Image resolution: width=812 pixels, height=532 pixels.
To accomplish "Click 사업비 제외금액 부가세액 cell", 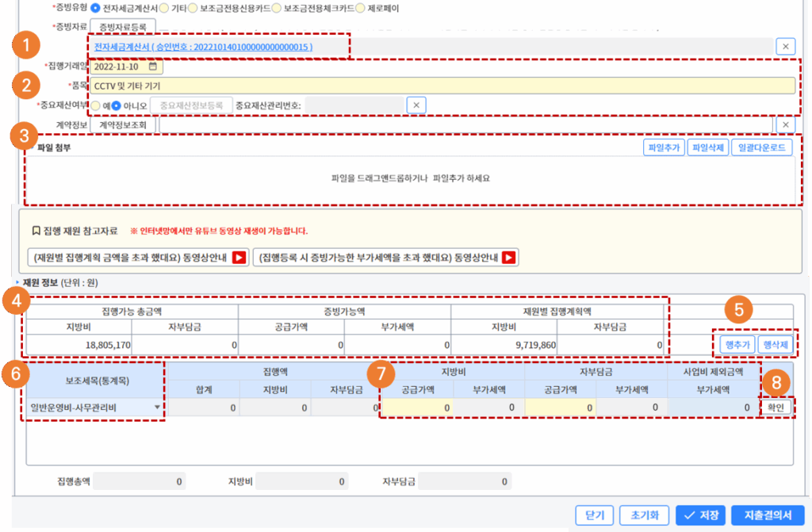I will pyautogui.click(x=713, y=408).
